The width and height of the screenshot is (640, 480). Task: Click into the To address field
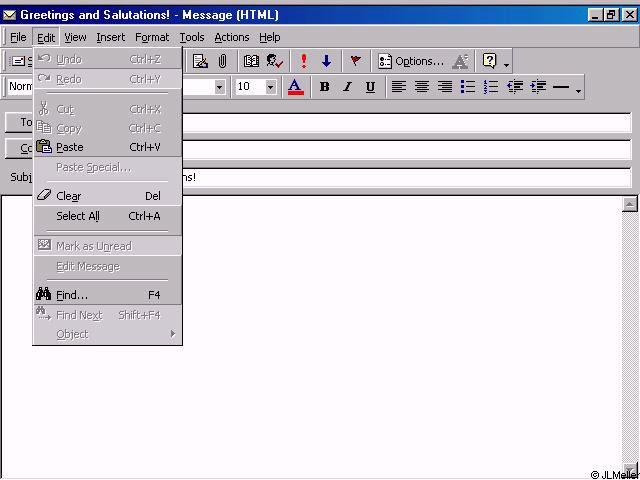coord(406,123)
